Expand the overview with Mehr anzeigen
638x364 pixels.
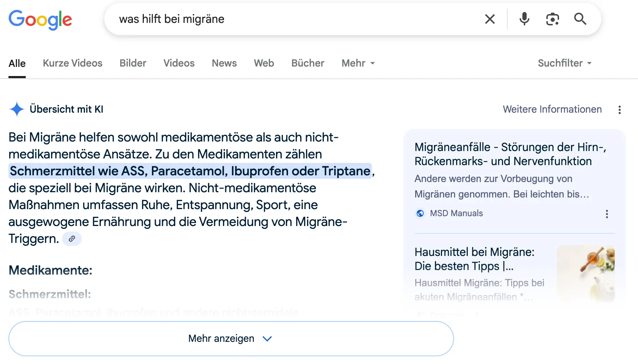coord(231,339)
